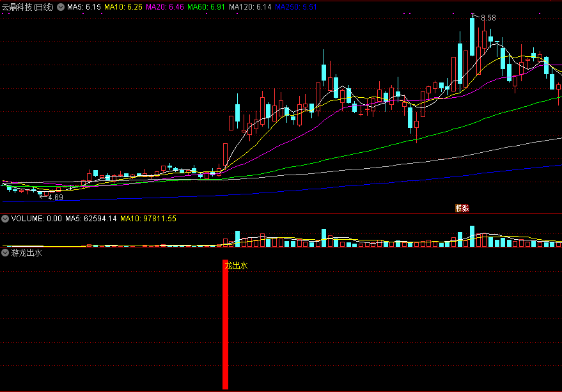Select the MA120: 6.14 indicator label
Image resolution: width=562 pixels, height=392 pixels.
click(x=250, y=7)
